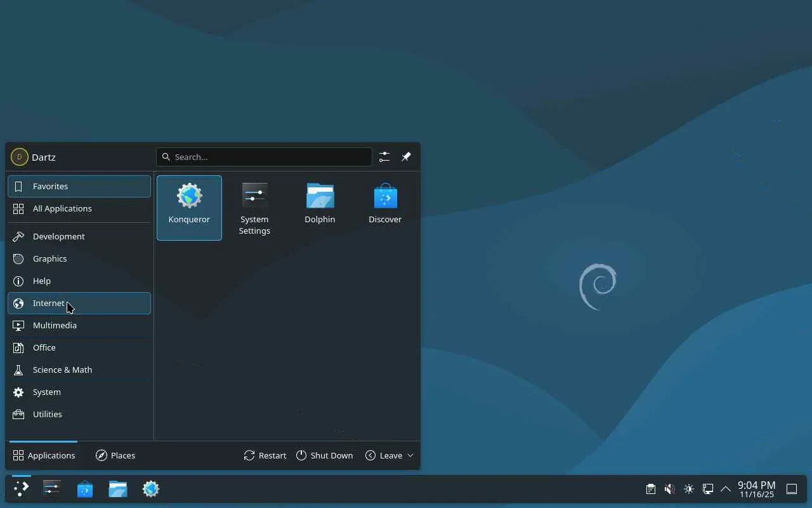The image size is (812, 508).
Task: Select the Office category
Action: pyautogui.click(x=79, y=347)
